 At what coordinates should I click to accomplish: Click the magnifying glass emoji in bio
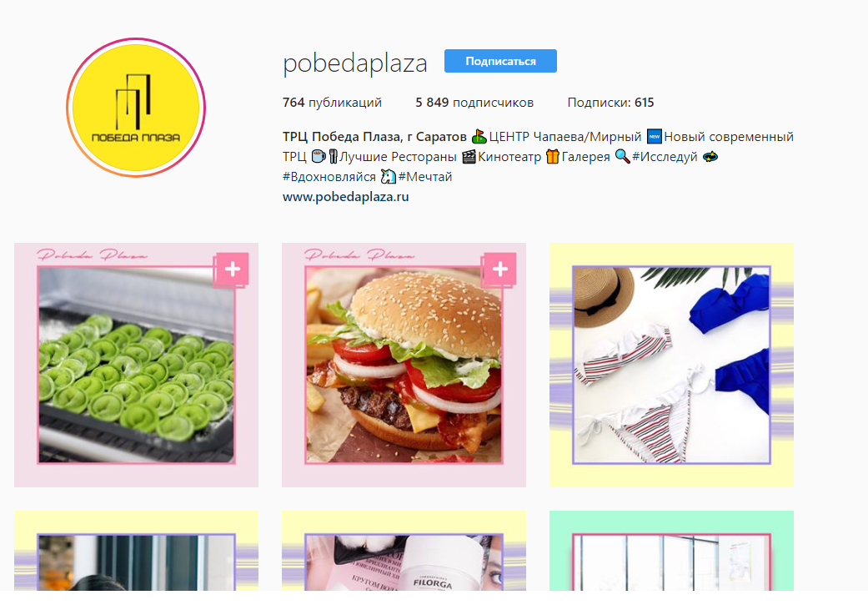pyautogui.click(x=622, y=157)
